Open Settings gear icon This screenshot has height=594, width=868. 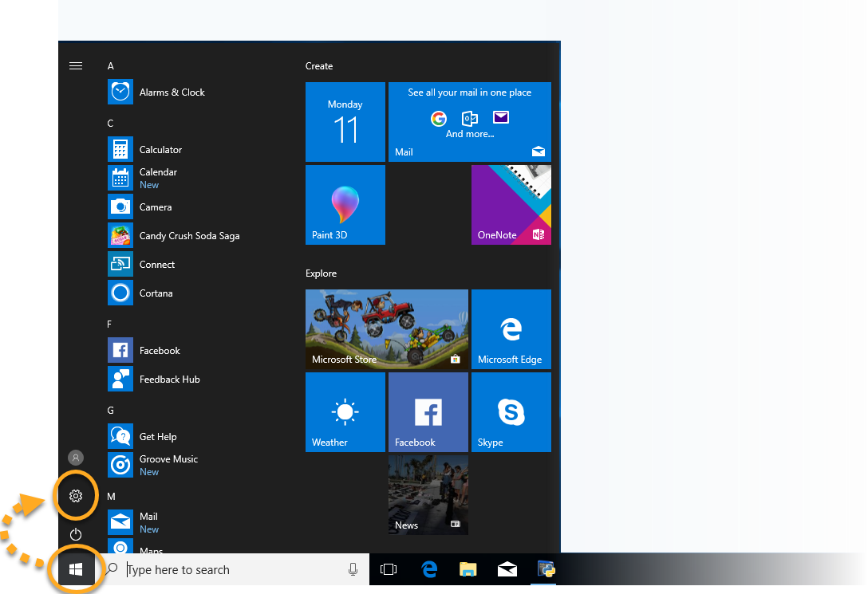coord(76,496)
